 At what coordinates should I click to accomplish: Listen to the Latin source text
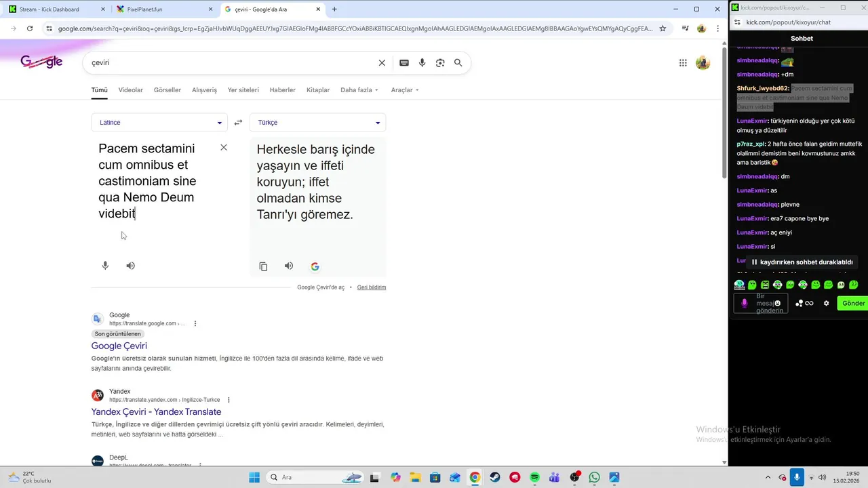[130, 266]
